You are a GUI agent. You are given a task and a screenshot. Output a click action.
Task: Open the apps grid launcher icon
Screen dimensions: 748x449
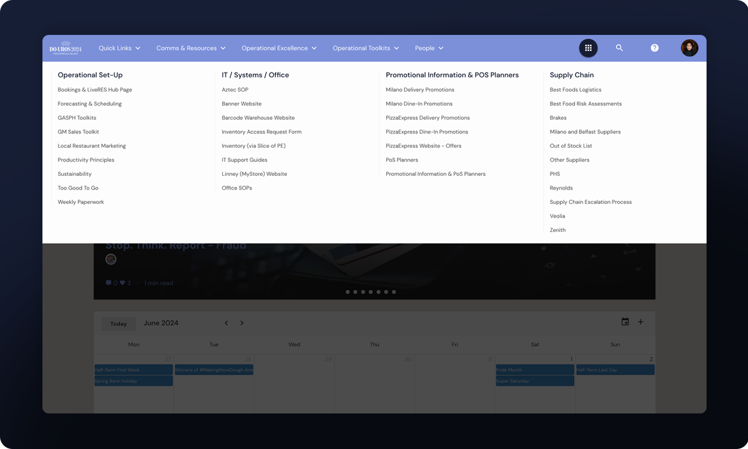click(588, 48)
